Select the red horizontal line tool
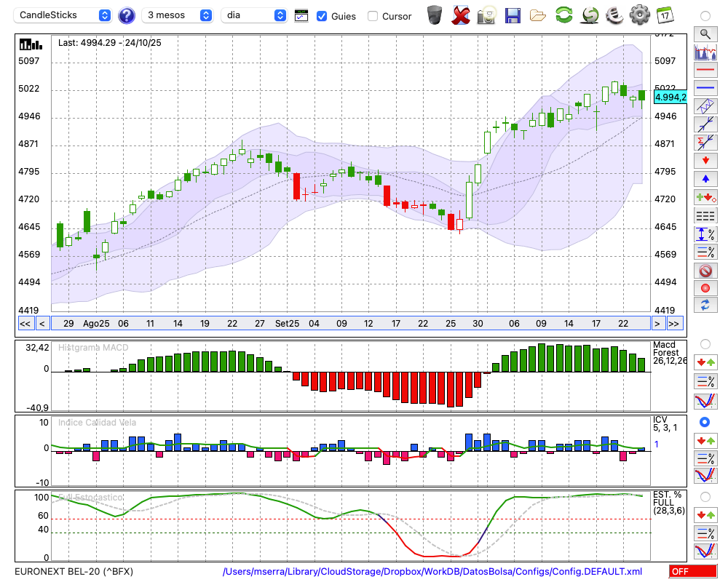728x582 pixels. pos(705,70)
